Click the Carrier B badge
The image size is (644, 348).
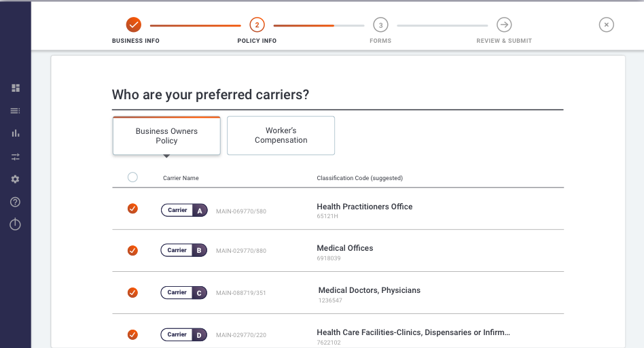[x=184, y=250]
